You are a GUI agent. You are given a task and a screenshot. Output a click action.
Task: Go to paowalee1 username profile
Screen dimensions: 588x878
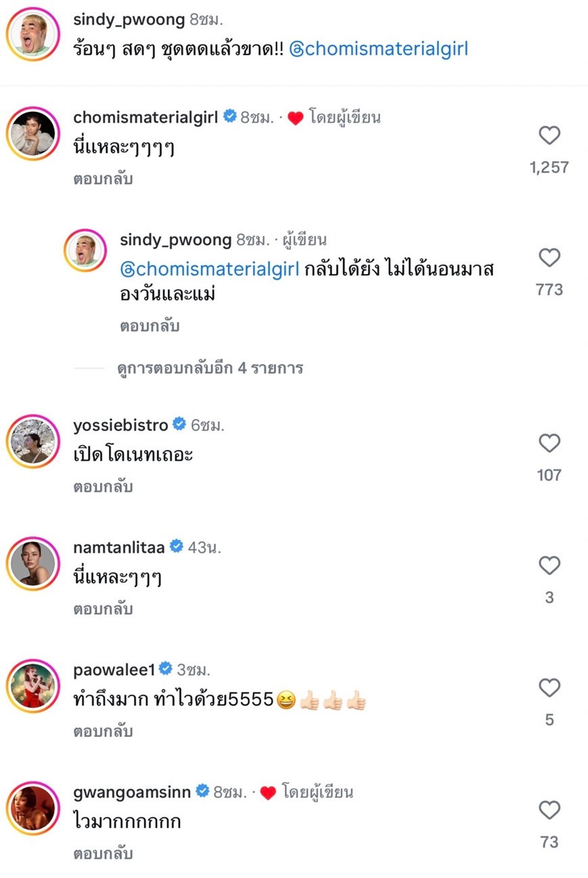pyautogui.click(x=114, y=670)
